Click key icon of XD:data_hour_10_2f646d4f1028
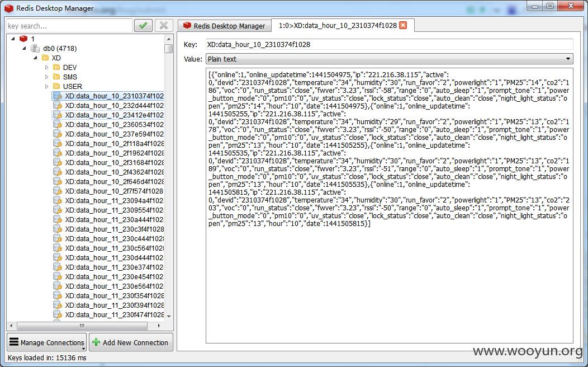This screenshot has height=367, width=588. 58,182
